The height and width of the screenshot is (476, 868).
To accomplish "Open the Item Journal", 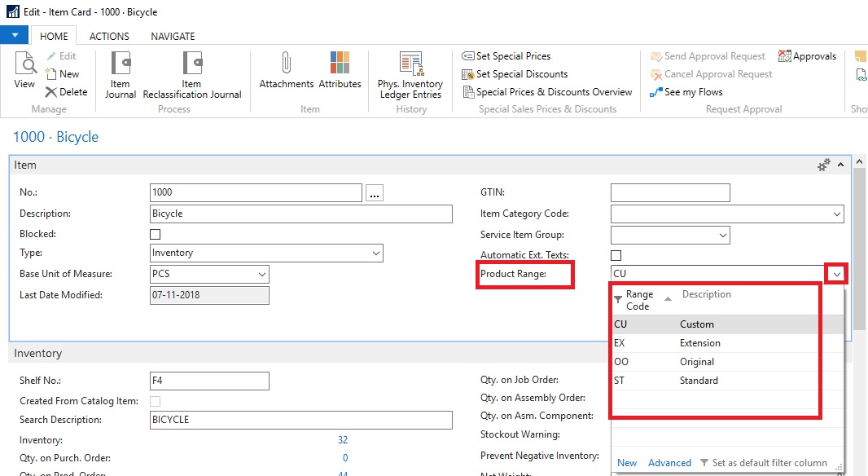I will [121, 75].
